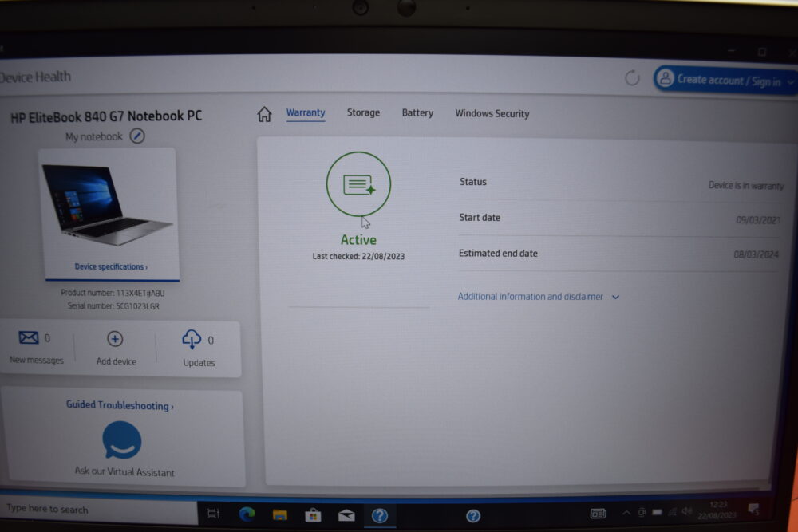Click the Additional information chevron arrow
The width and height of the screenshot is (798, 532).
(x=616, y=297)
